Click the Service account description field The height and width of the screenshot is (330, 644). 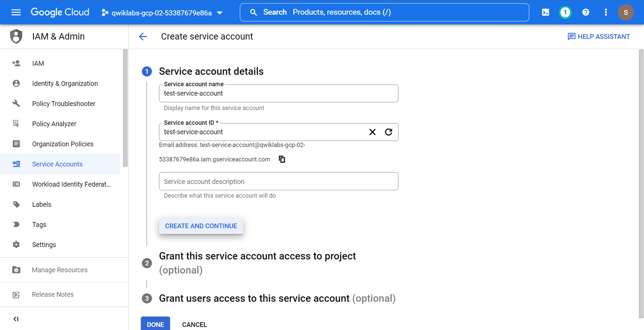click(278, 181)
